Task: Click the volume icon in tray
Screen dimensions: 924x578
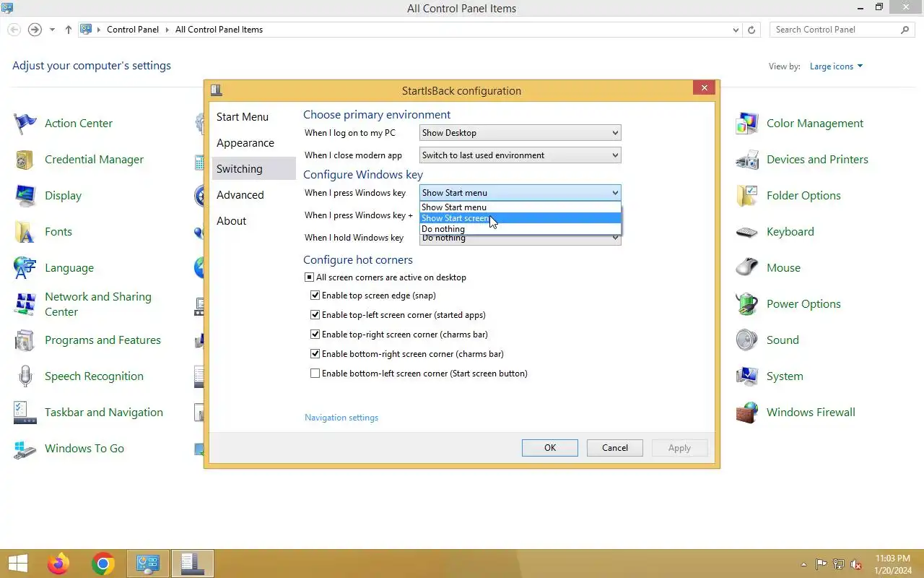Action: coord(856,564)
